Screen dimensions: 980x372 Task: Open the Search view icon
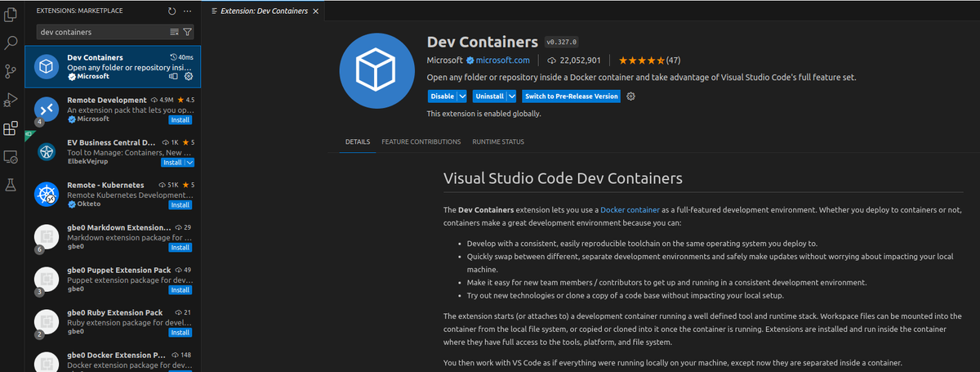(x=11, y=43)
